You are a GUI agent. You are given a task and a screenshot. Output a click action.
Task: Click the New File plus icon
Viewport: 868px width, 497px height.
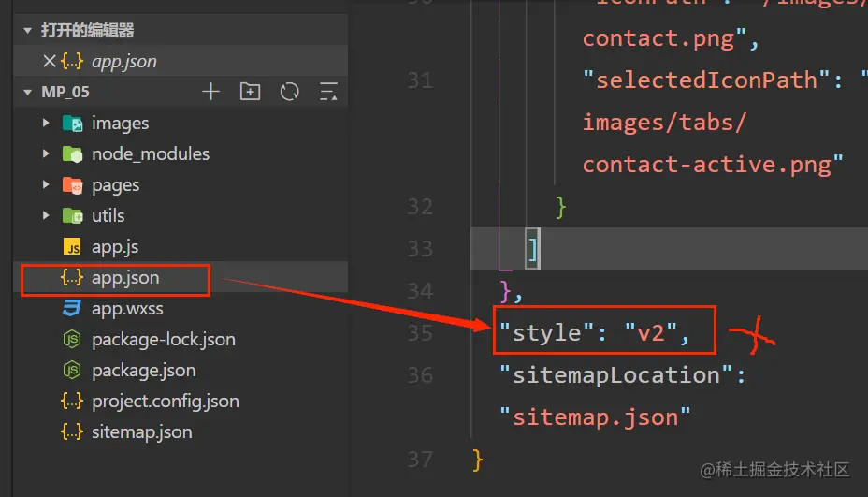tap(211, 92)
